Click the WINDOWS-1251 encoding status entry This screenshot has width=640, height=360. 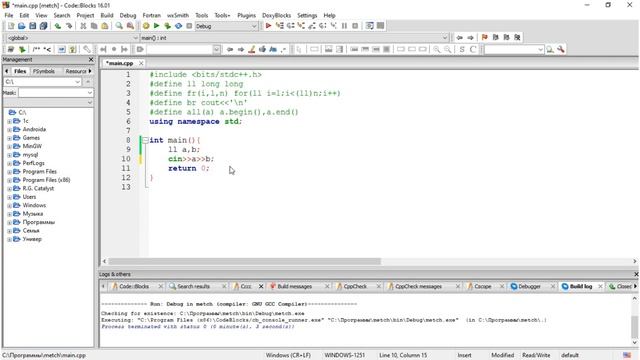344,355
